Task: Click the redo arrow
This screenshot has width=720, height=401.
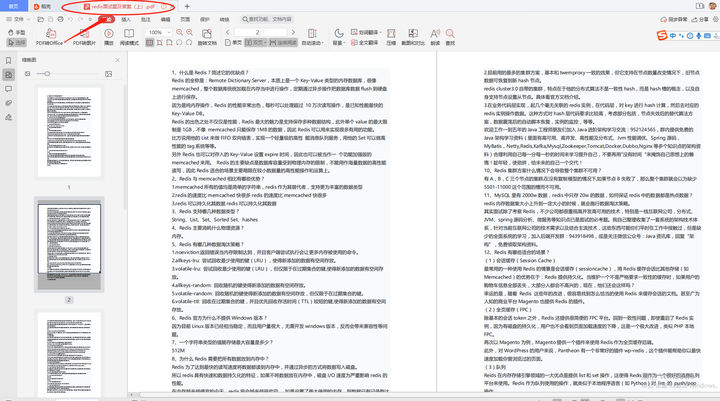Action: pyautogui.click(x=80, y=19)
